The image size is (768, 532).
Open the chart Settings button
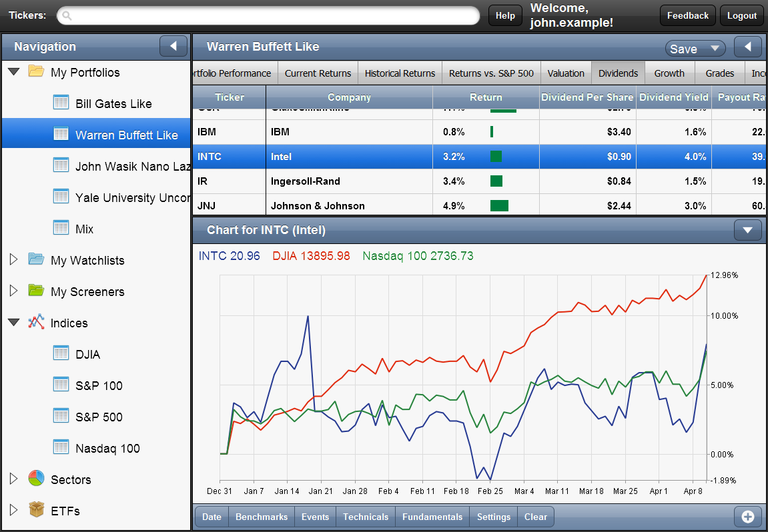[494, 517]
